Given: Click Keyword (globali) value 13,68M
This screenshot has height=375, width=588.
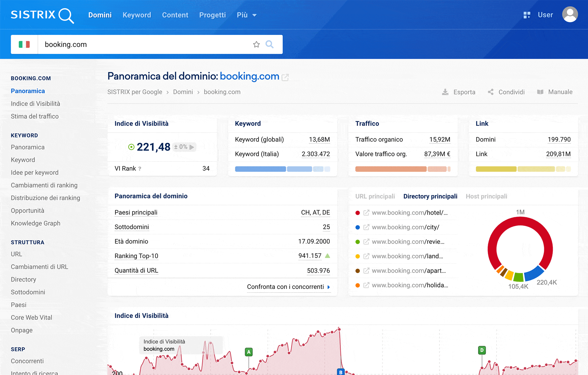Looking at the screenshot, I should 319,140.
